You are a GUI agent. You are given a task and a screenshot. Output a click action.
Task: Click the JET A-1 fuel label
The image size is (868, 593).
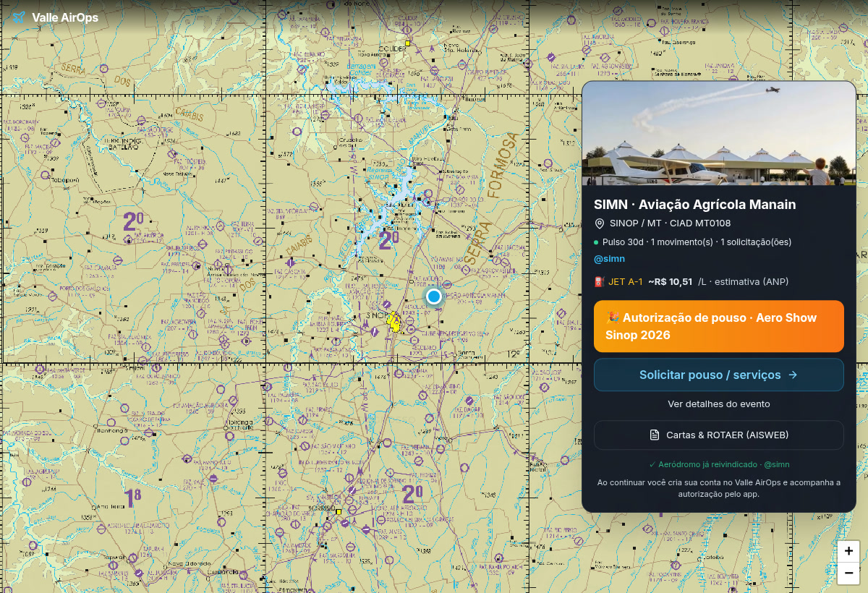[626, 281]
